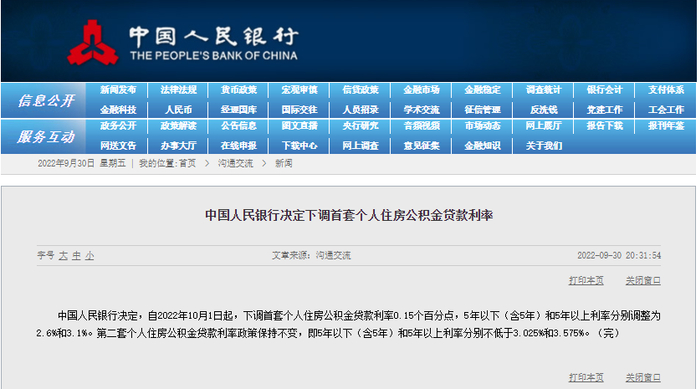Image resolution: width=700 pixels, height=389 pixels.
Task: Click 首页 in the breadcrumb
Action: pyautogui.click(x=188, y=163)
